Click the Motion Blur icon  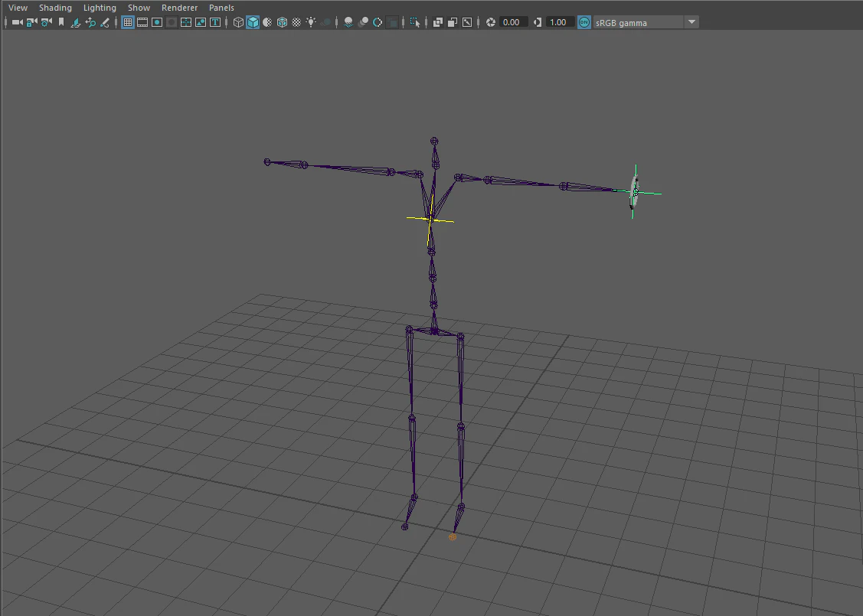(x=363, y=22)
